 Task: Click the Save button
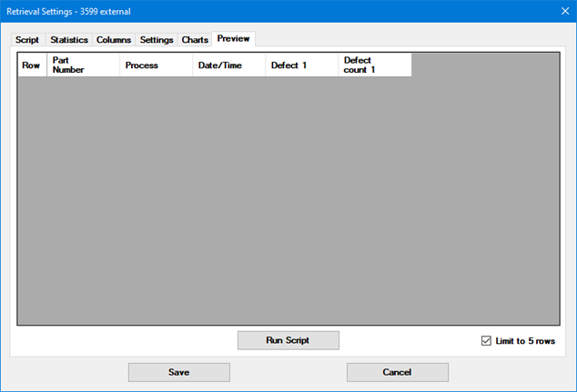[178, 372]
